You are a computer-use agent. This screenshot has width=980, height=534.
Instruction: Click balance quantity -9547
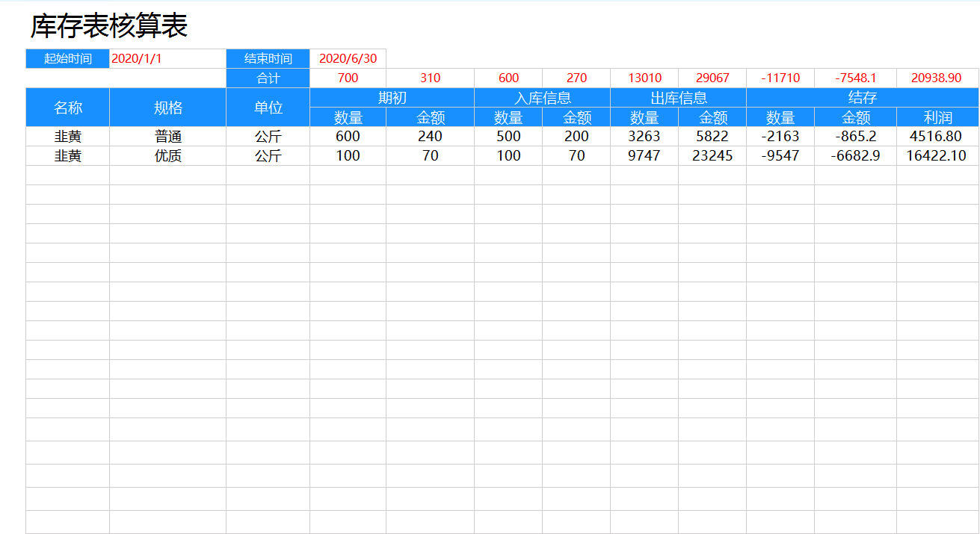780,156
